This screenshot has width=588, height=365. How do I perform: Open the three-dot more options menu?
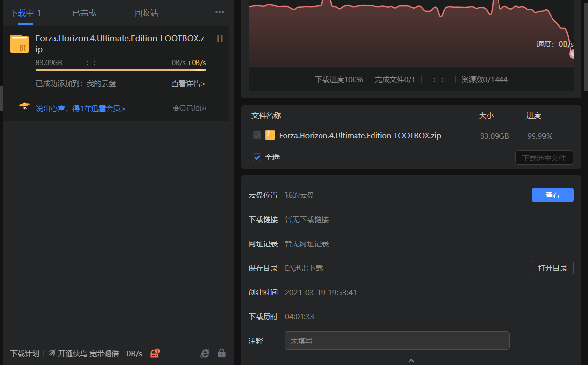coord(219,13)
